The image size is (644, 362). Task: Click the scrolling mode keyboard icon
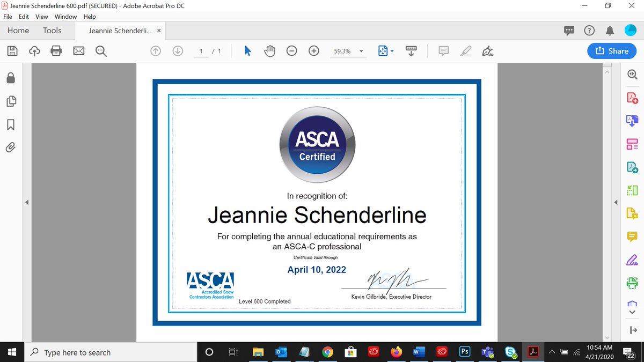point(411,51)
